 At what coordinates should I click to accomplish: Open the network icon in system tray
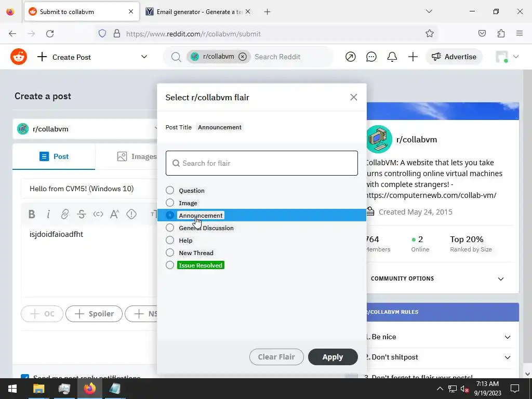click(452, 389)
